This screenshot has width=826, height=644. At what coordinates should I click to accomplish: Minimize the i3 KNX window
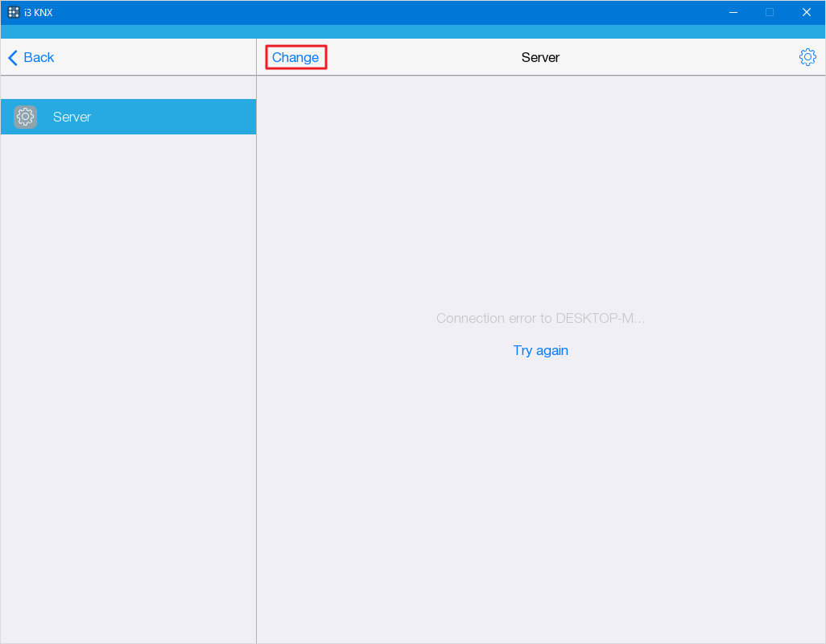click(x=733, y=12)
